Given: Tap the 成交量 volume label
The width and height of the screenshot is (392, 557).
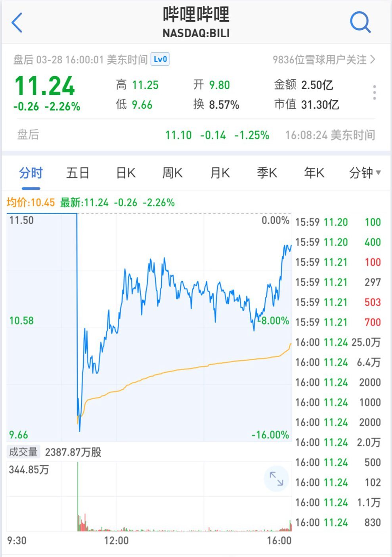Looking at the screenshot, I should coord(23,452).
